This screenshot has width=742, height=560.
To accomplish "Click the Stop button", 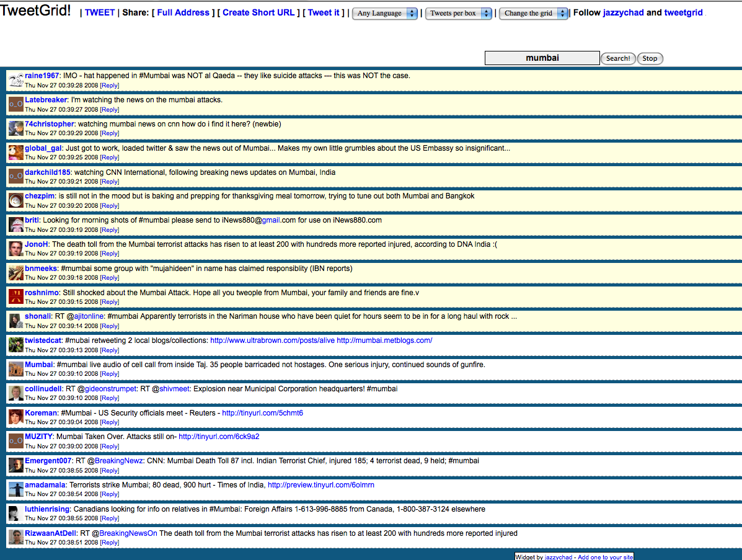I will [650, 58].
